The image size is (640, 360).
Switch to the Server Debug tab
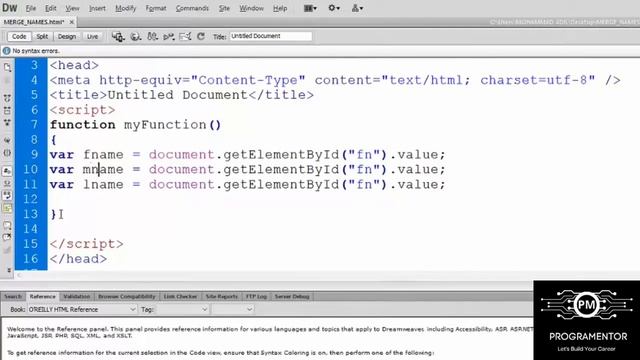292,296
